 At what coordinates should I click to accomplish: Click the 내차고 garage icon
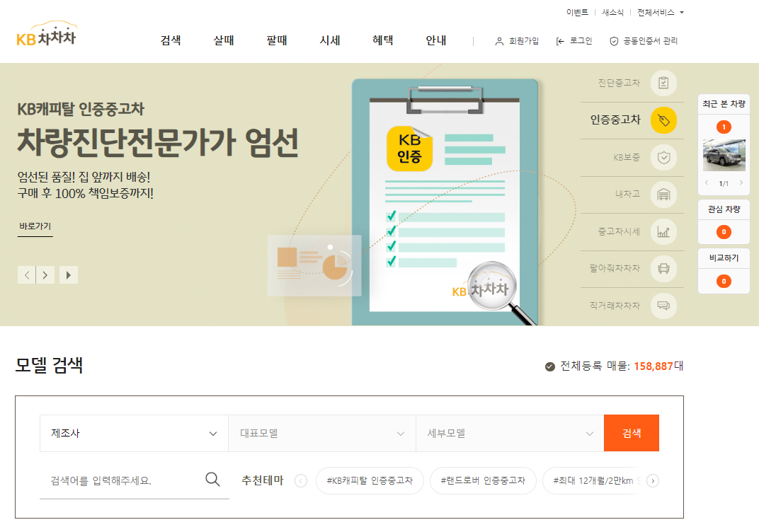coord(663,195)
